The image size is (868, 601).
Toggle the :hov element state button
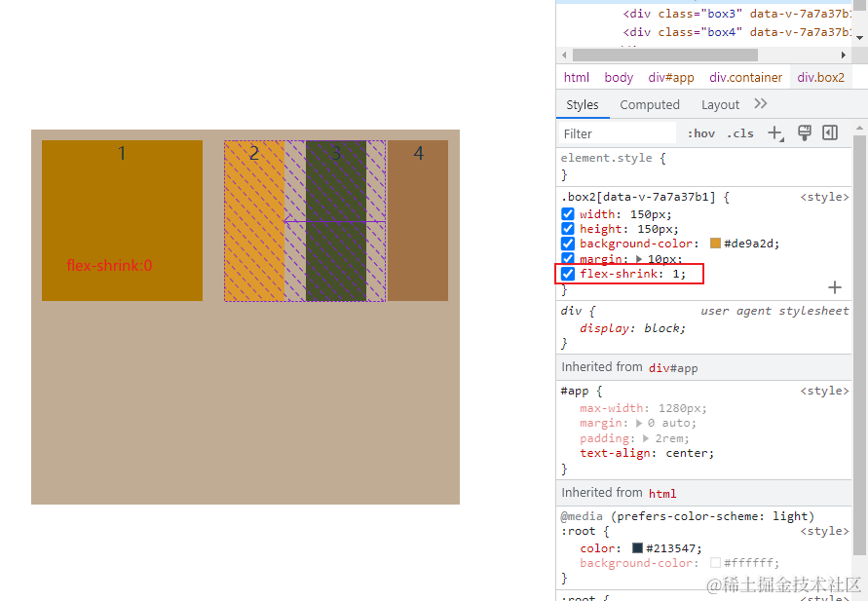700,133
